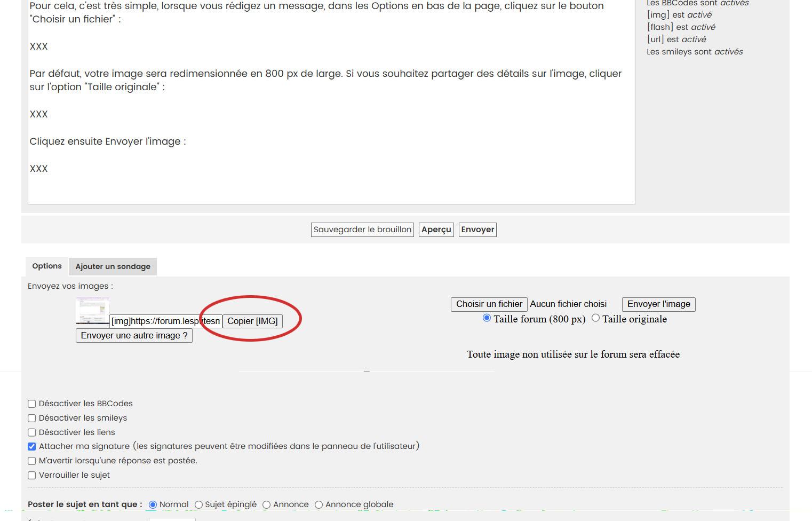Click "Toute image non utilisée" notice text
Image resolution: width=812 pixels, height=521 pixels.
(x=574, y=354)
